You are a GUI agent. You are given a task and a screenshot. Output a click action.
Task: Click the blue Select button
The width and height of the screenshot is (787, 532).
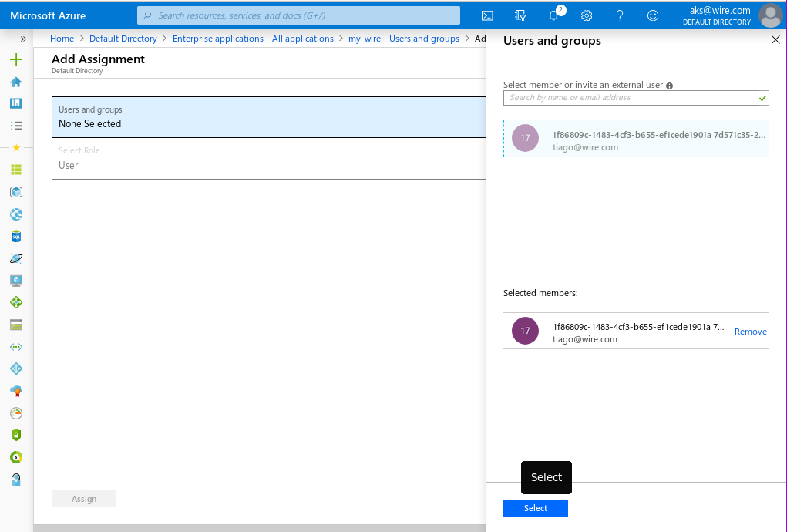(535, 508)
